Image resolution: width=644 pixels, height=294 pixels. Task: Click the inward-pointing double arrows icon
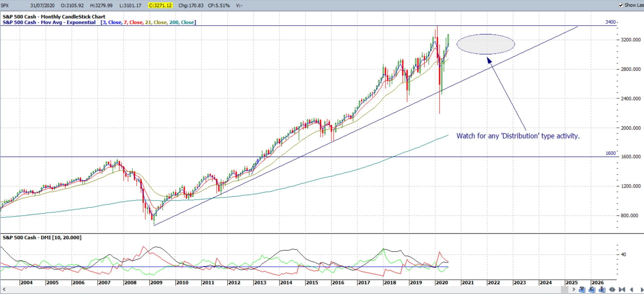click(622, 290)
